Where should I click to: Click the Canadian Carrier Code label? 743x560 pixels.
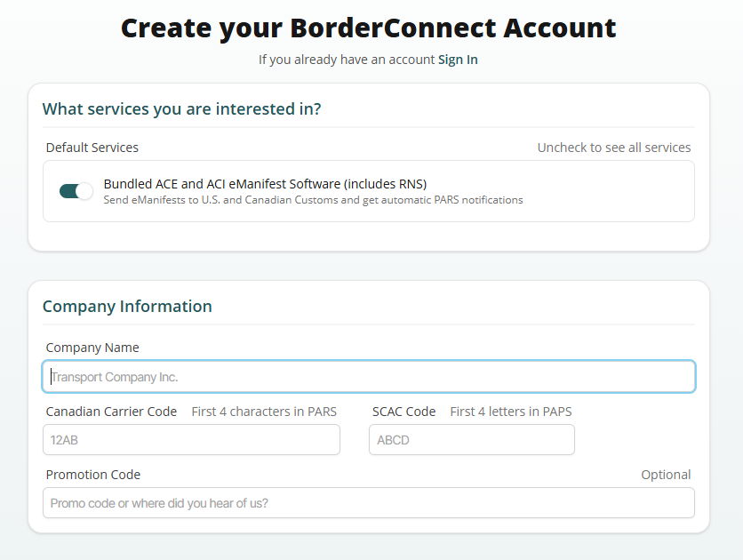coord(111,412)
